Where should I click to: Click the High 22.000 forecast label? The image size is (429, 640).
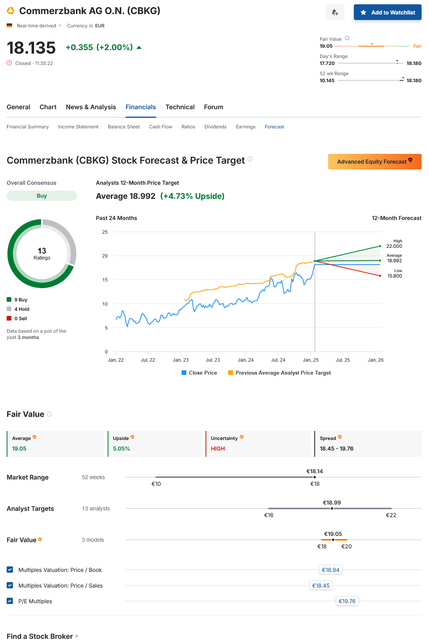(x=394, y=244)
